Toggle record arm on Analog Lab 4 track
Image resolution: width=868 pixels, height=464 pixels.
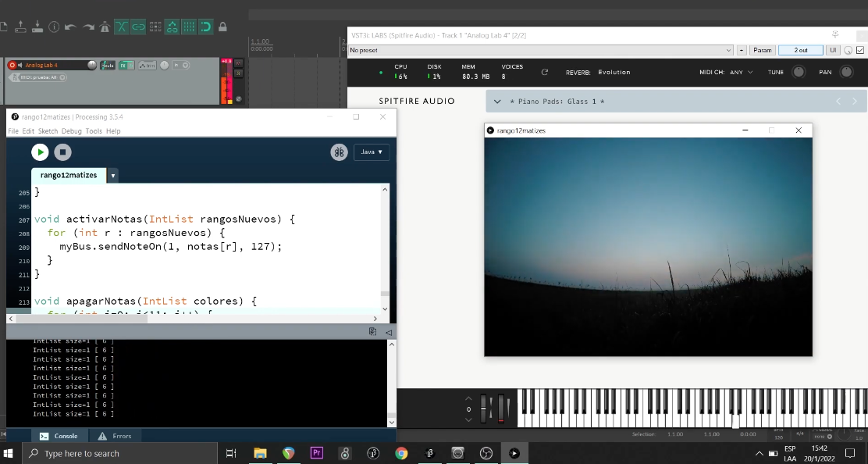(x=12, y=65)
